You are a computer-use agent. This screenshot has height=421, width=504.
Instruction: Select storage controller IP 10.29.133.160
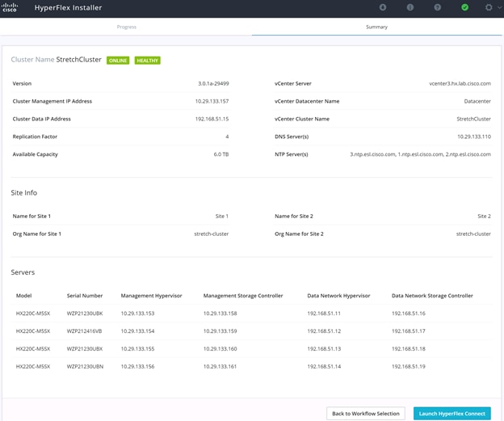tap(220, 348)
